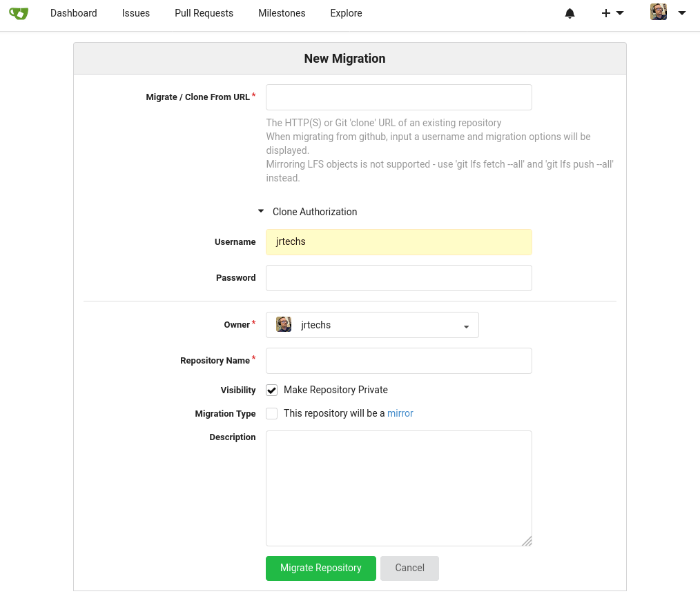
Task: Open Pull Requests page
Action: point(204,13)
